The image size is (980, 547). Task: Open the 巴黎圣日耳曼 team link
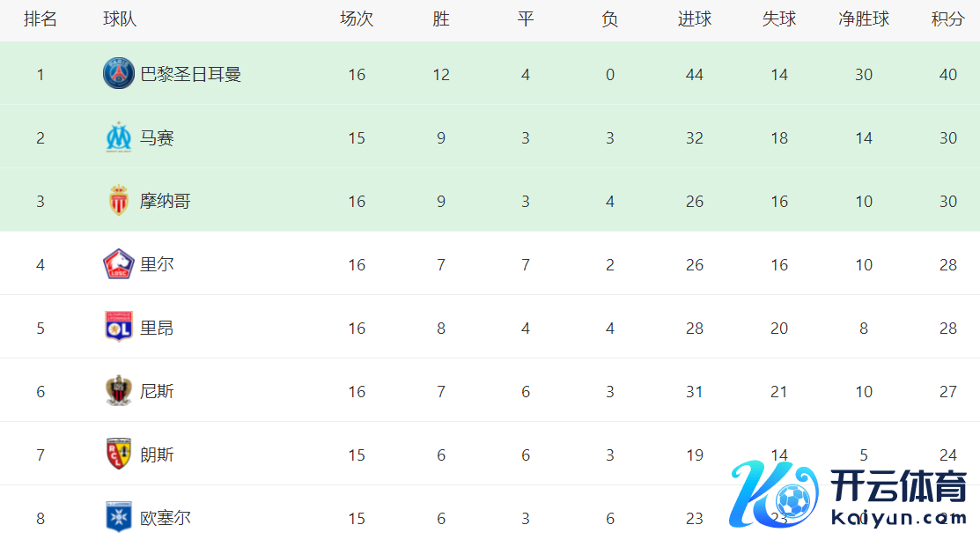pos(190,75)
